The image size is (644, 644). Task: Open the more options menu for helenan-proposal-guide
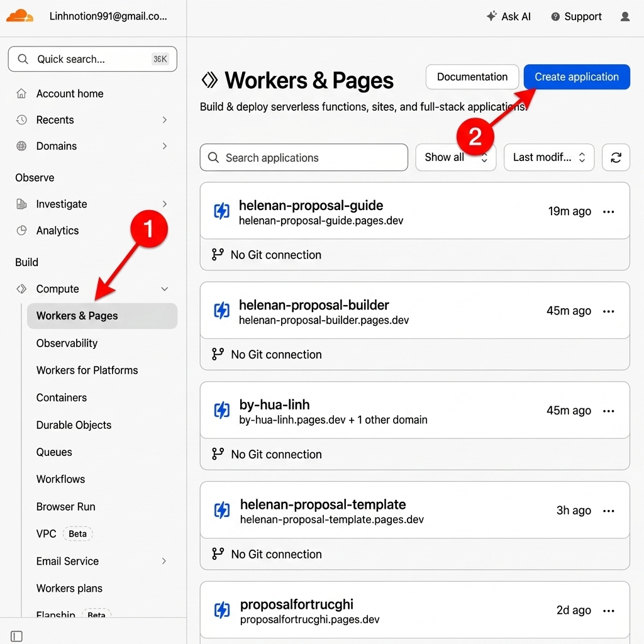pyautogui.click(x=608, y=211)
